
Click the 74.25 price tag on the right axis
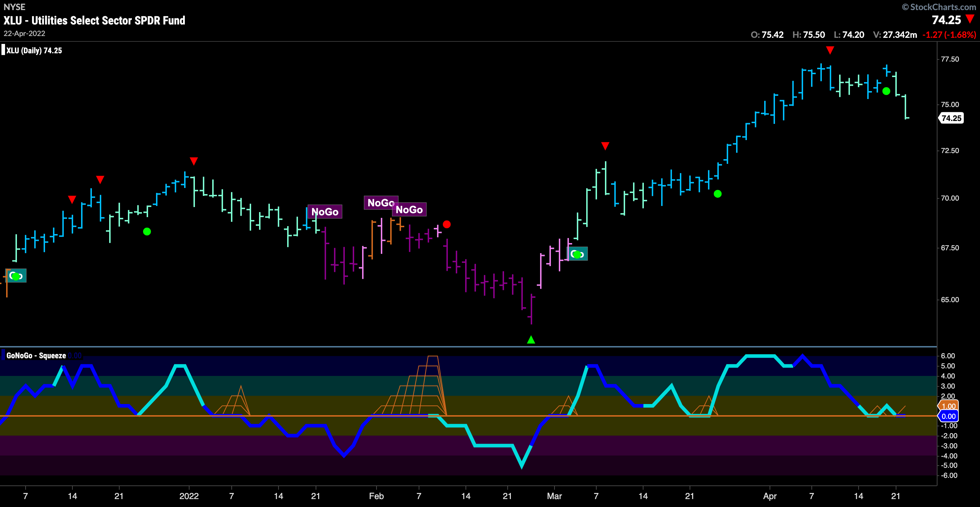951,118
